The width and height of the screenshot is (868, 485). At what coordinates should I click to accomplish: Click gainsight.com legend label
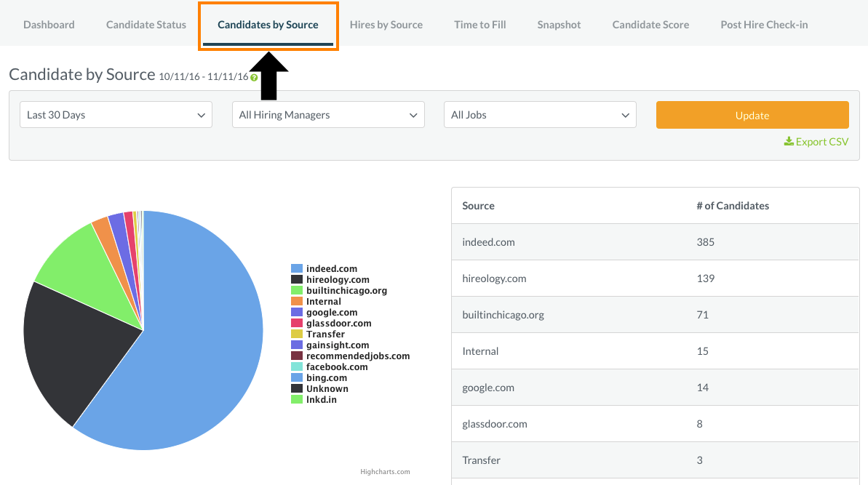click(x=338, y=345)
